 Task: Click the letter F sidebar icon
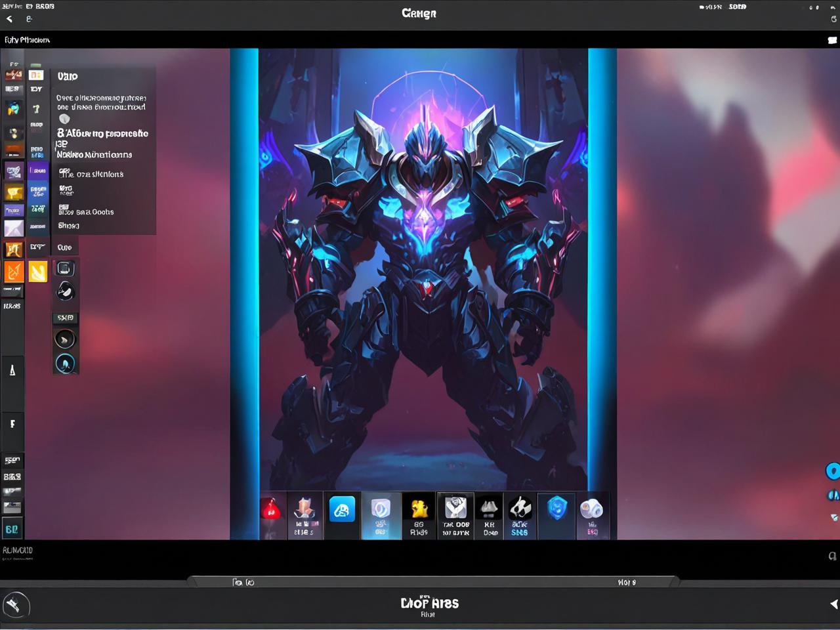(x=12, y=424)
